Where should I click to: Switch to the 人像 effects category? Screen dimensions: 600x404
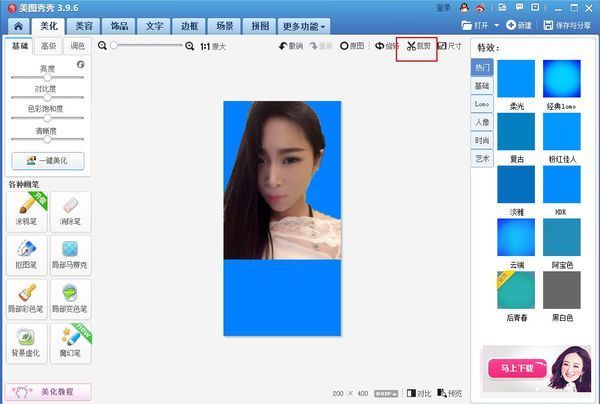coord(482,122)
